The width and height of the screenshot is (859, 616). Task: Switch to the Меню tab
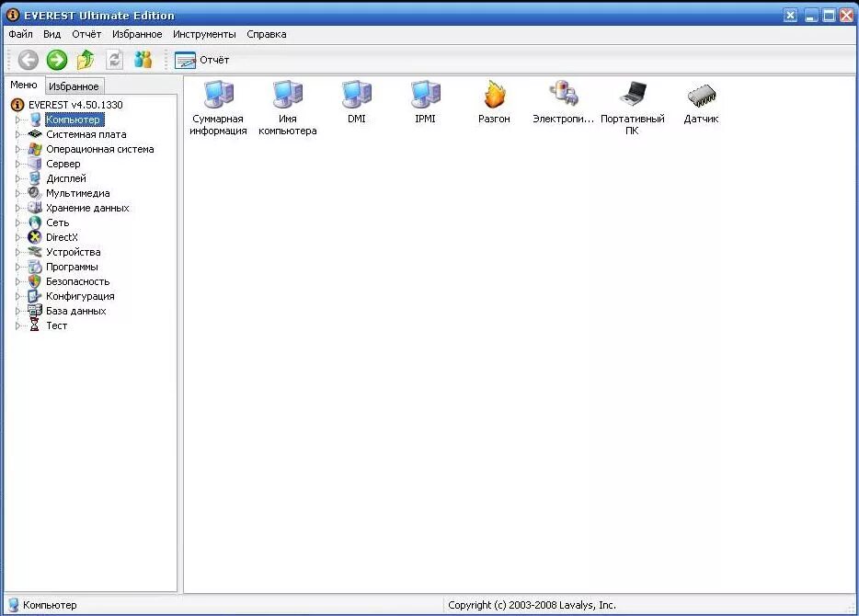24,85
